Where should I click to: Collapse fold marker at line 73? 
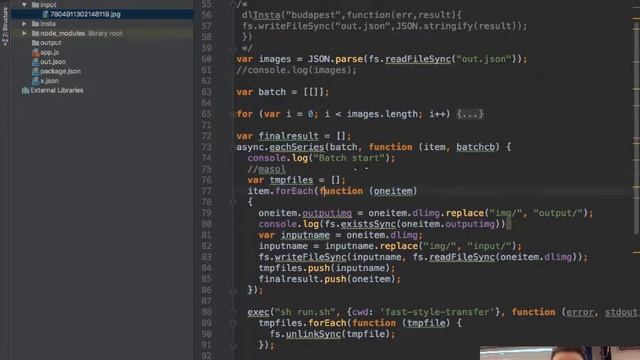(233, 147)
